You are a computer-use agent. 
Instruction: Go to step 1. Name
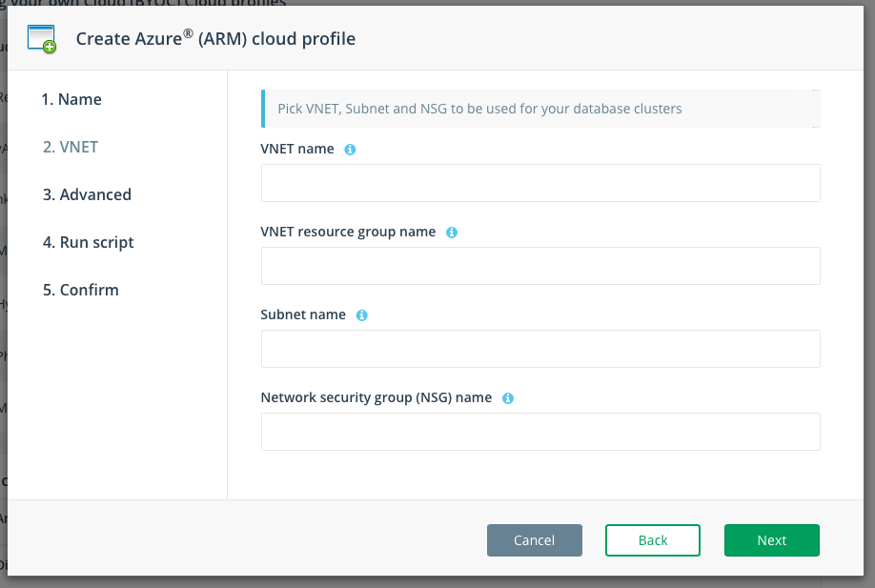pyautogui.click(x=71, y=99)
